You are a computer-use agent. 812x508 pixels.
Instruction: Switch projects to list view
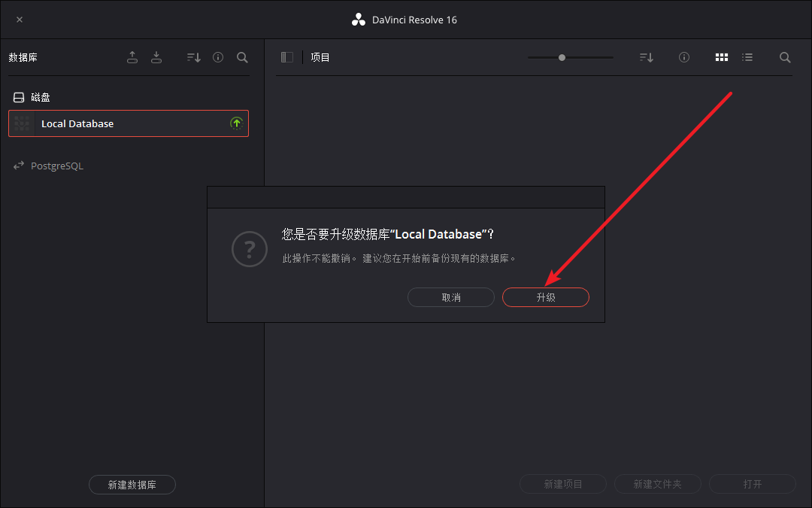click(747, 57)
